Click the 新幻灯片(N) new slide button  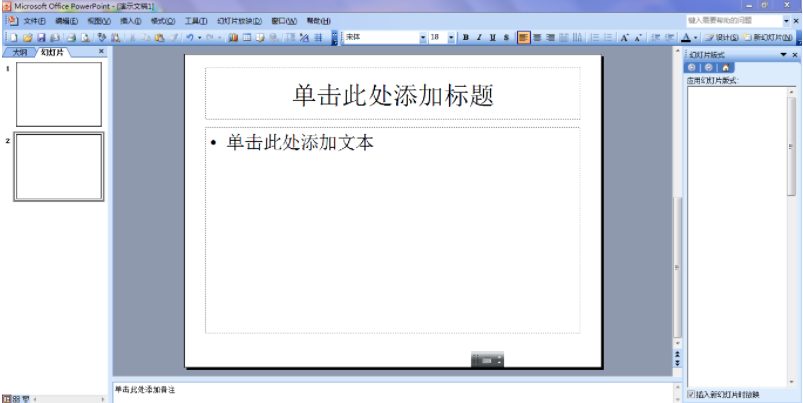768,37
